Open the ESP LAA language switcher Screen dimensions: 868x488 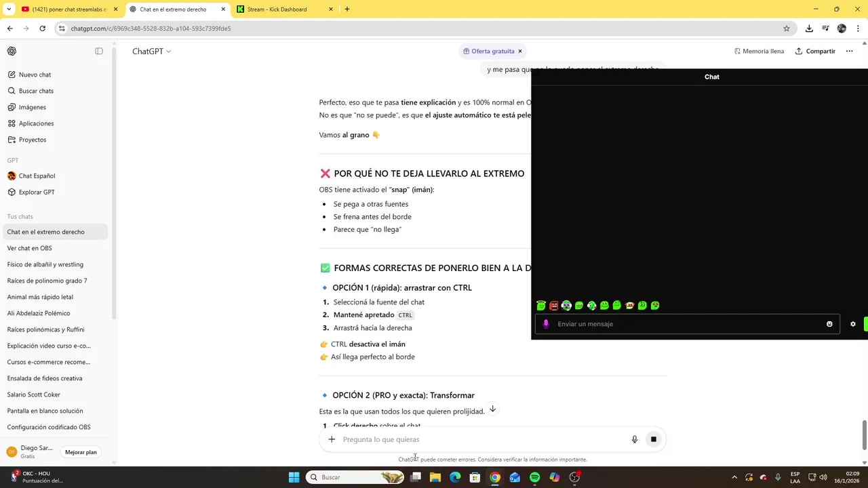[795, 477]
